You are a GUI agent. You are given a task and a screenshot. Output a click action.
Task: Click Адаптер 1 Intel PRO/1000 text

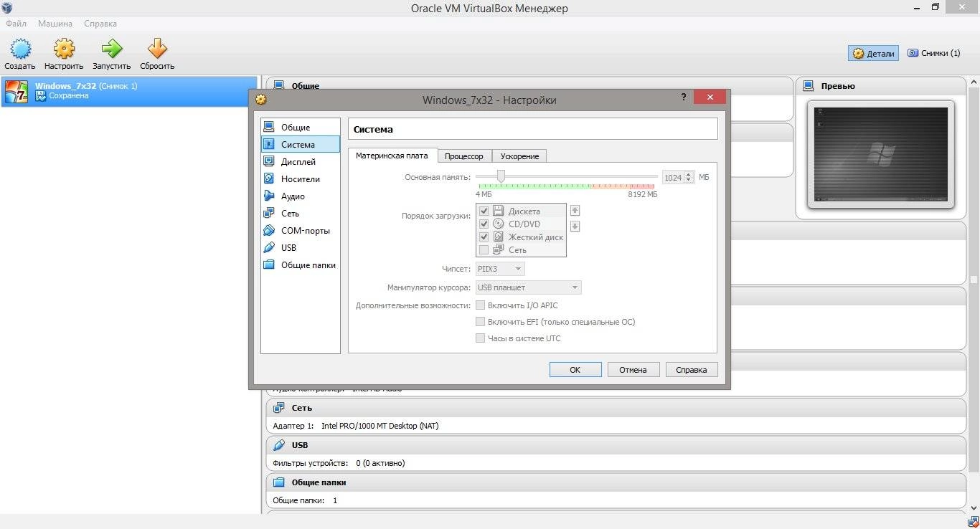coord(355,426)
